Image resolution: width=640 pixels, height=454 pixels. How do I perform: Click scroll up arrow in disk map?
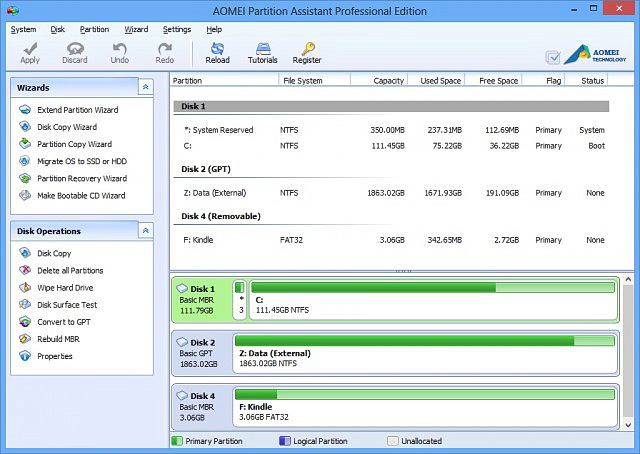click(628, 280)
